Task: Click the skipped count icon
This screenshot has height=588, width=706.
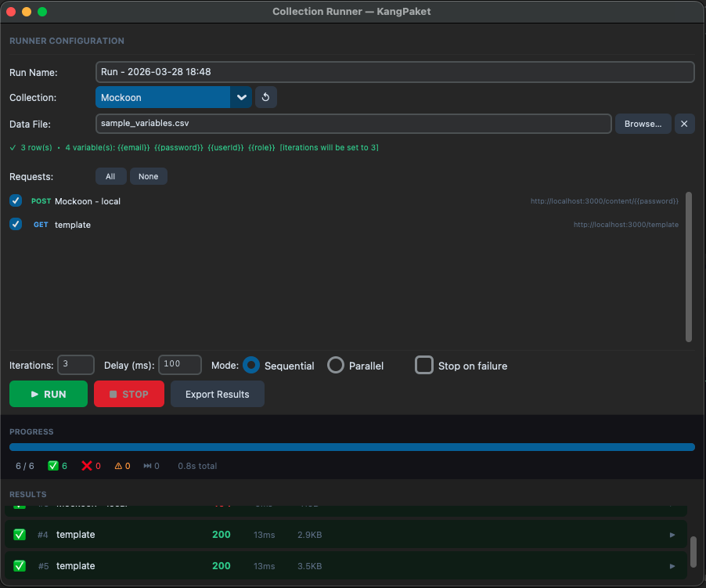Action: [x=147, y=466]
